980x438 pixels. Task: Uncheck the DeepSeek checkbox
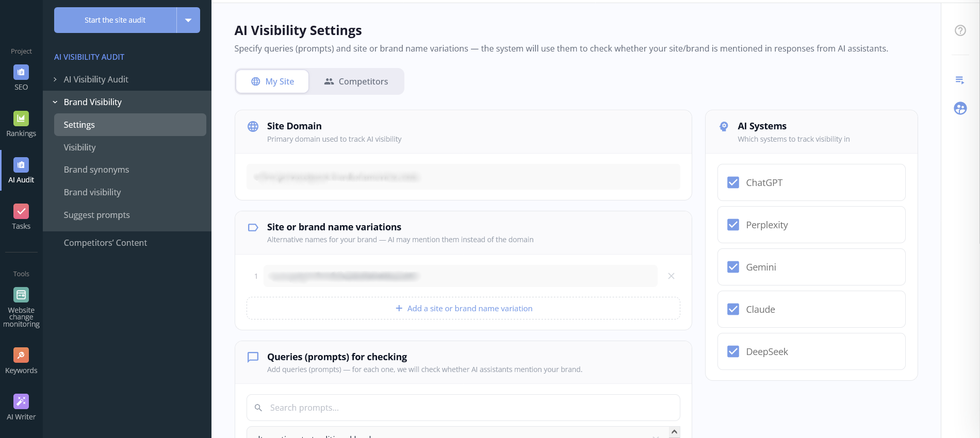pos(733,351)
